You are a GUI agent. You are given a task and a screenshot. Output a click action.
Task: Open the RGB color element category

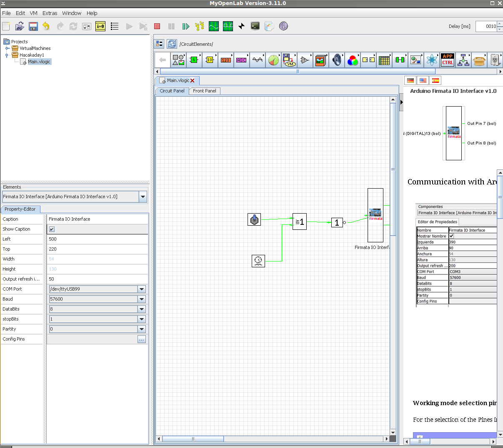[353, 60]
